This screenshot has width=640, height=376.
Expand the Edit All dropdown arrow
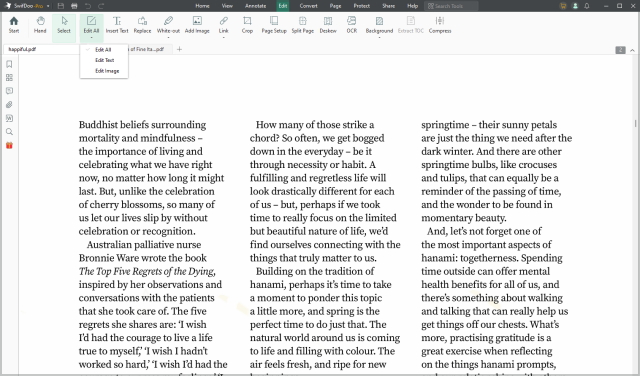point(91,38)
